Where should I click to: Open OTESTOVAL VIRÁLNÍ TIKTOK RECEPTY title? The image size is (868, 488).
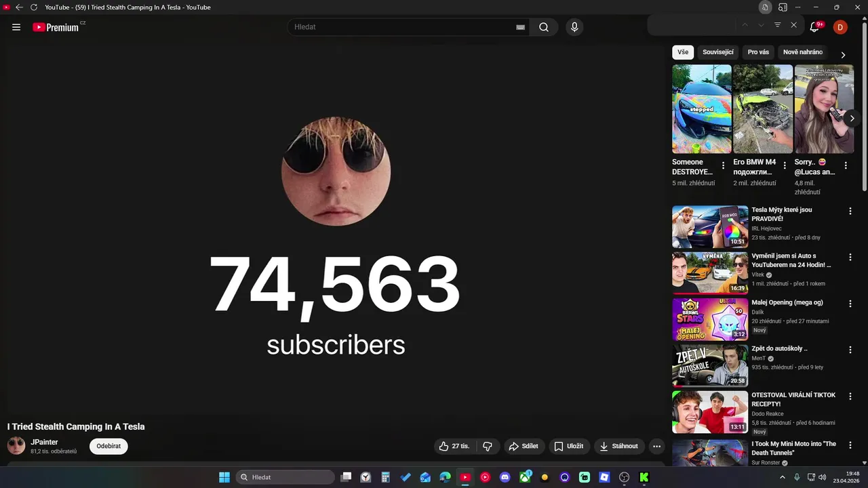click(793, 399)
